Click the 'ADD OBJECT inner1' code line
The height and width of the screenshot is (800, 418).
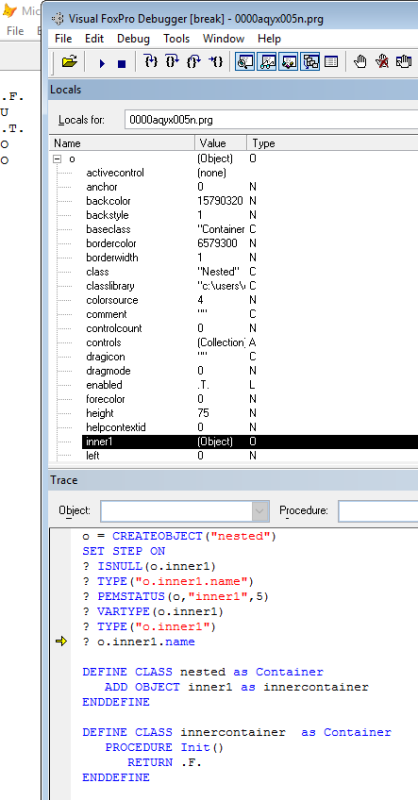pos(236,687)
